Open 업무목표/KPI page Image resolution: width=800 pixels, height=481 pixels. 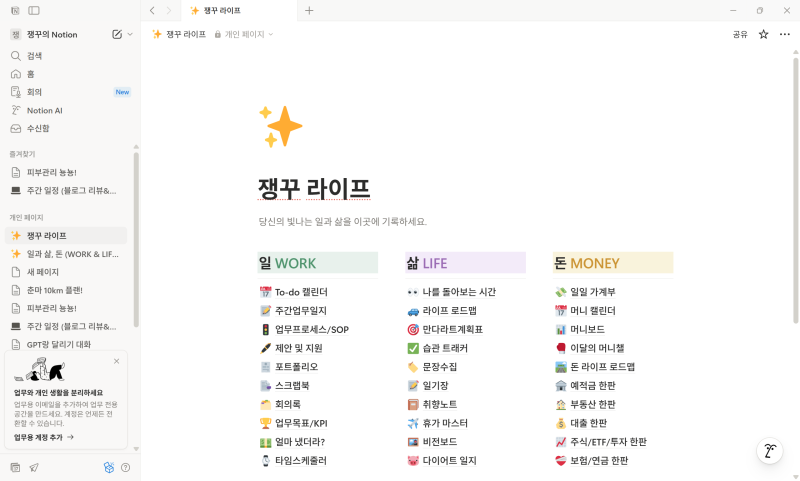click(294, 423)
